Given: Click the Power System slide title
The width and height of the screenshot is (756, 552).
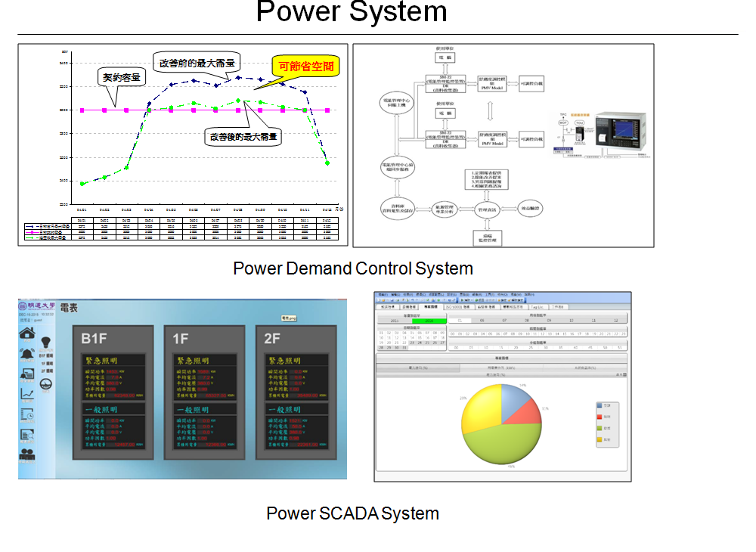Looking at the screenshot, I should point(352,11).
